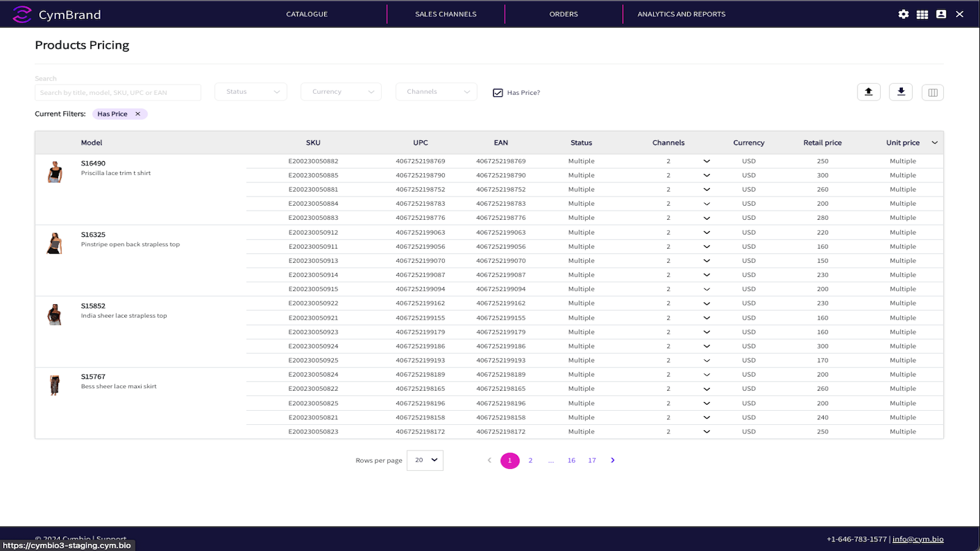
Task: Click the Currency column header
Action: [748, 143]
